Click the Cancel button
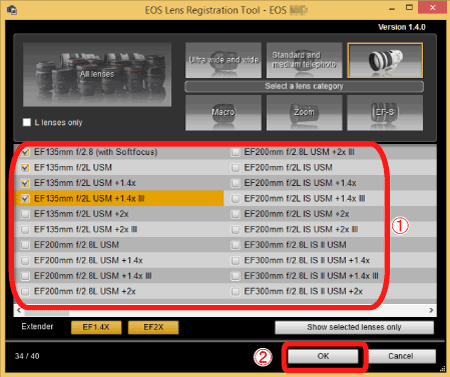This screenshot has height=377, width=450. [401, 356]
